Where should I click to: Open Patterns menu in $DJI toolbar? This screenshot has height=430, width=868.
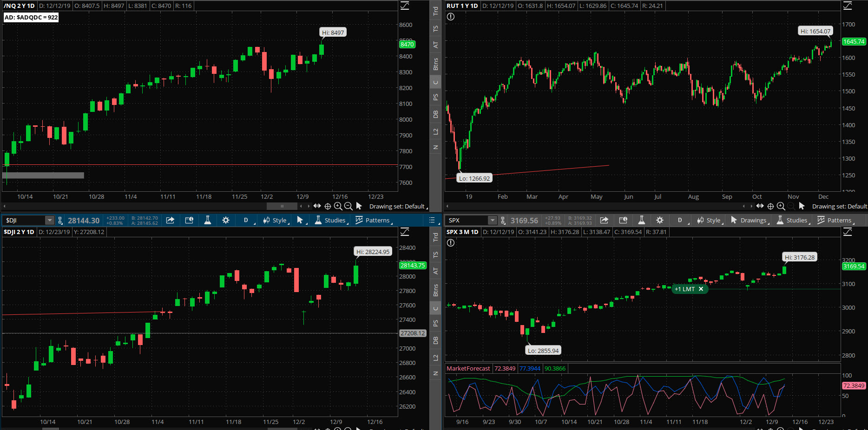(x=374, y=220)
